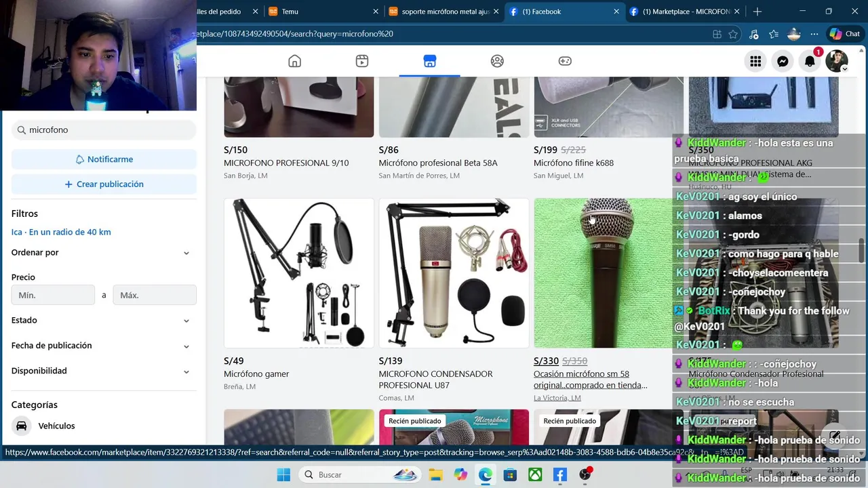Click the Crear publicación button
This screenshot has height=488, width=868.
point(104,184)
